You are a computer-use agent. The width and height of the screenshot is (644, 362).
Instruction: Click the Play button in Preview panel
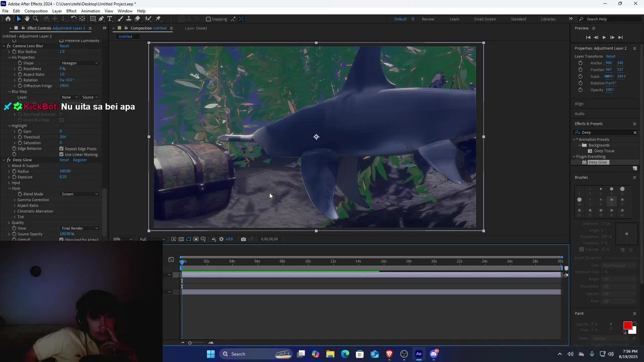click(604, 37)
